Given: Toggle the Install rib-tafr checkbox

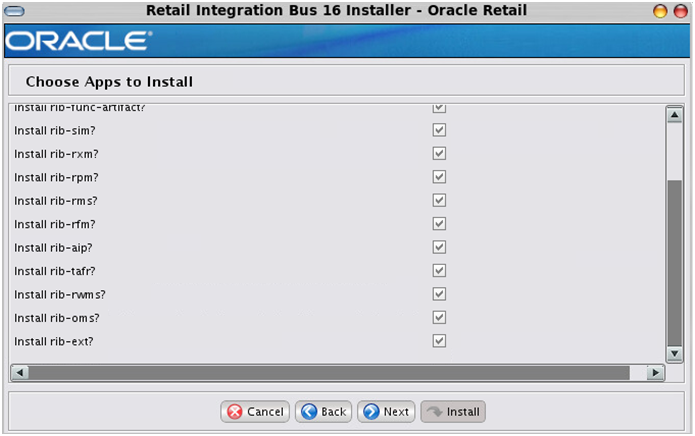Looking at the screenshot, I should pos(439,271).
